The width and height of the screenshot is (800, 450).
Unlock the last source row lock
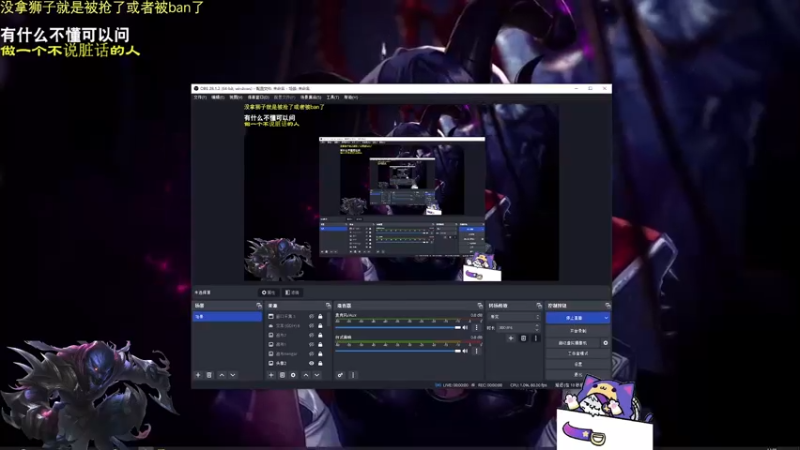click(x=320, y=363)
